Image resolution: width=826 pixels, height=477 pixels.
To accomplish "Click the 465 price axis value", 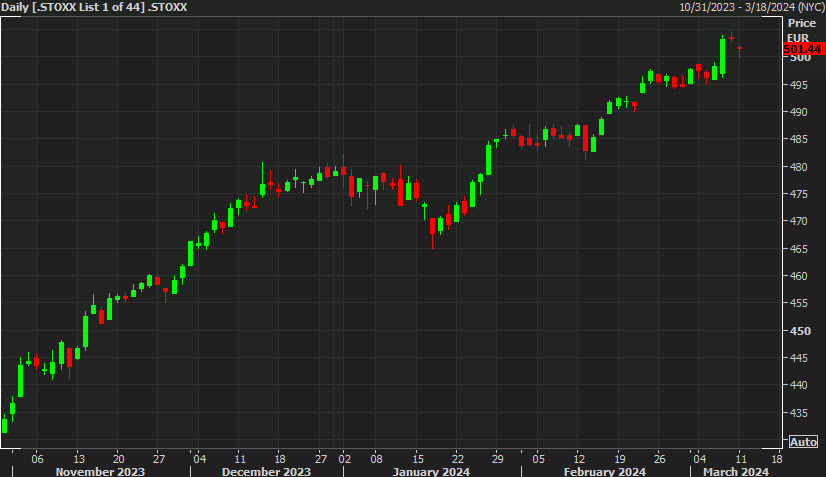I will point(799,249).
